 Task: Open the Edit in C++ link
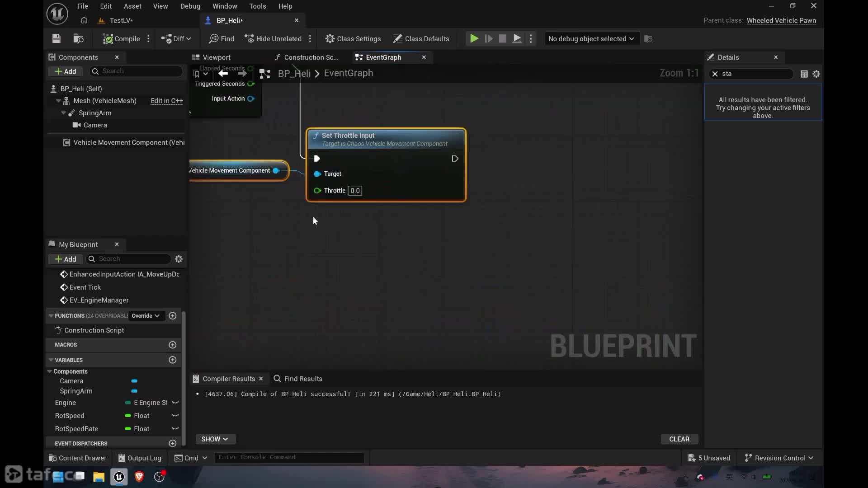167,101
